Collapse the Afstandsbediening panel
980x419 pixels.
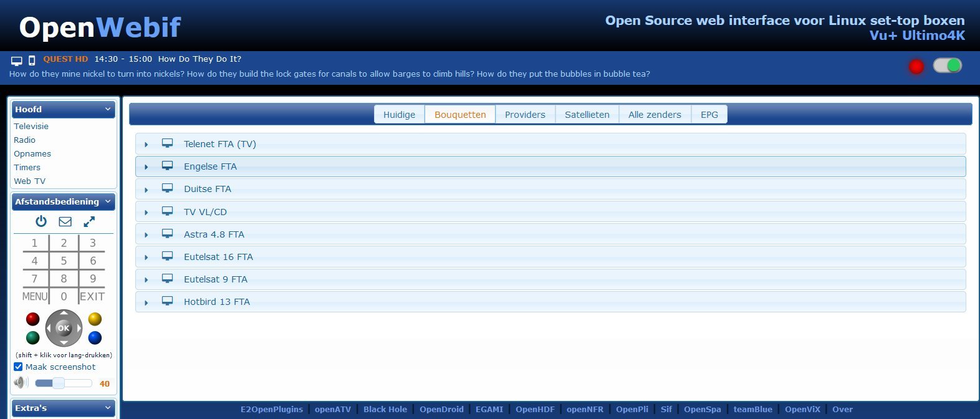point(108,201)
